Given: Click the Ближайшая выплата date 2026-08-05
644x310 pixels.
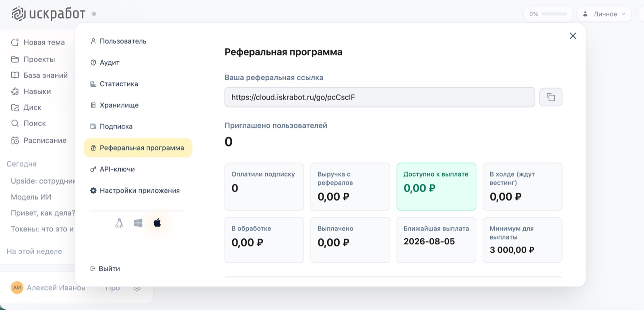Looking at the screenshot, I should (x=429, y=241).
